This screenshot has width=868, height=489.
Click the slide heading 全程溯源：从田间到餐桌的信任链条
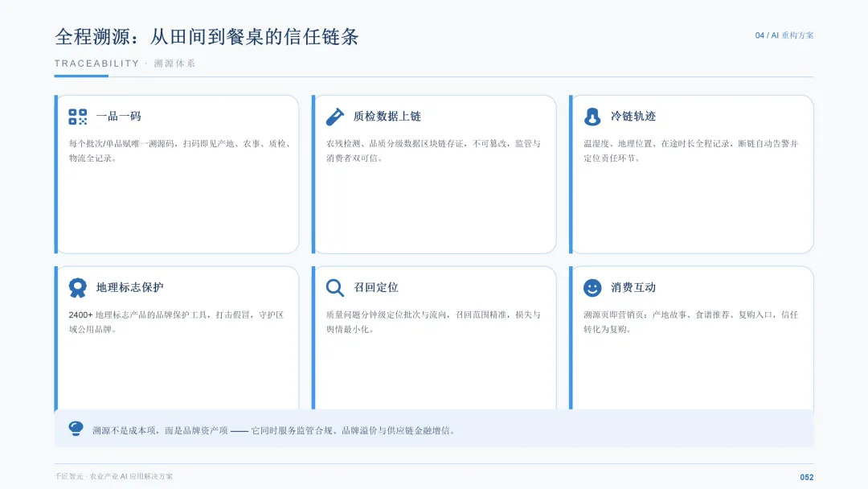[x=207, y=37]
